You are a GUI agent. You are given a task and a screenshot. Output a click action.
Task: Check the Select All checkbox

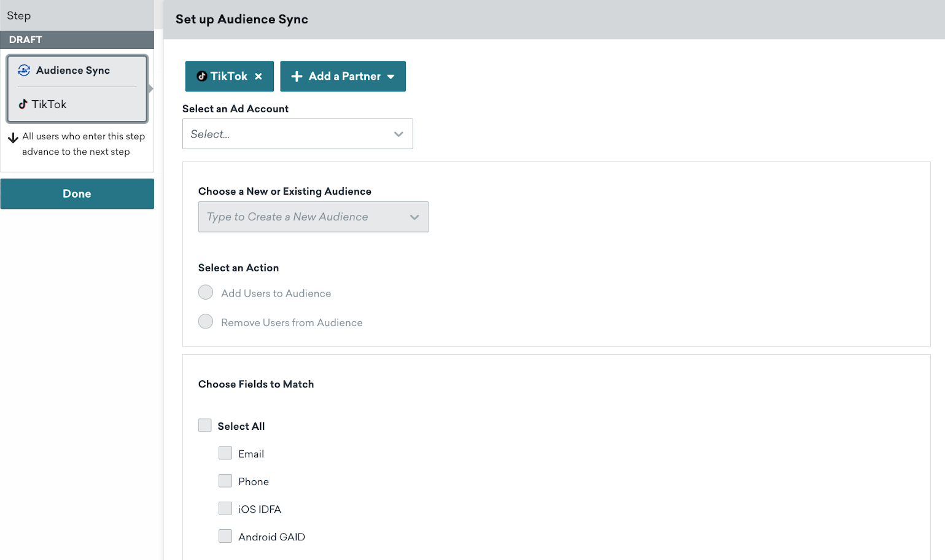[205, 426]
